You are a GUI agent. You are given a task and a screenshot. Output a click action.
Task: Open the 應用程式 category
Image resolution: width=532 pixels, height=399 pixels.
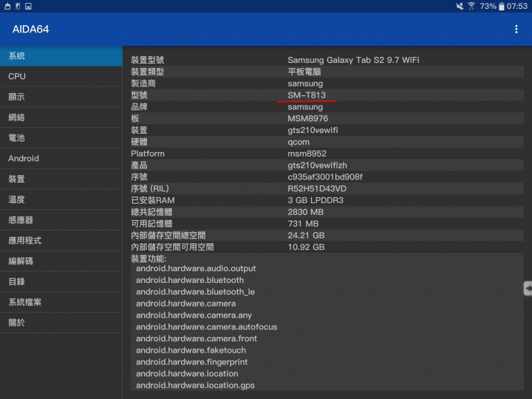click(x=61, y=241)
